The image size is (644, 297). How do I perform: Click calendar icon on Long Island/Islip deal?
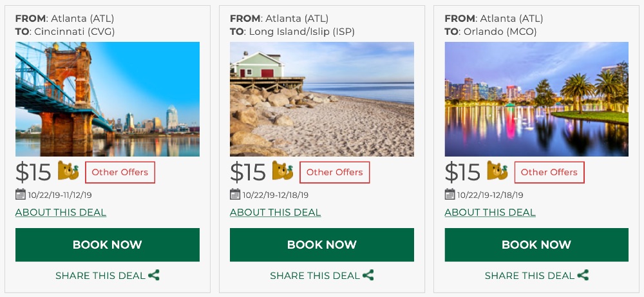pyautogui.click(x=235, y=195)
